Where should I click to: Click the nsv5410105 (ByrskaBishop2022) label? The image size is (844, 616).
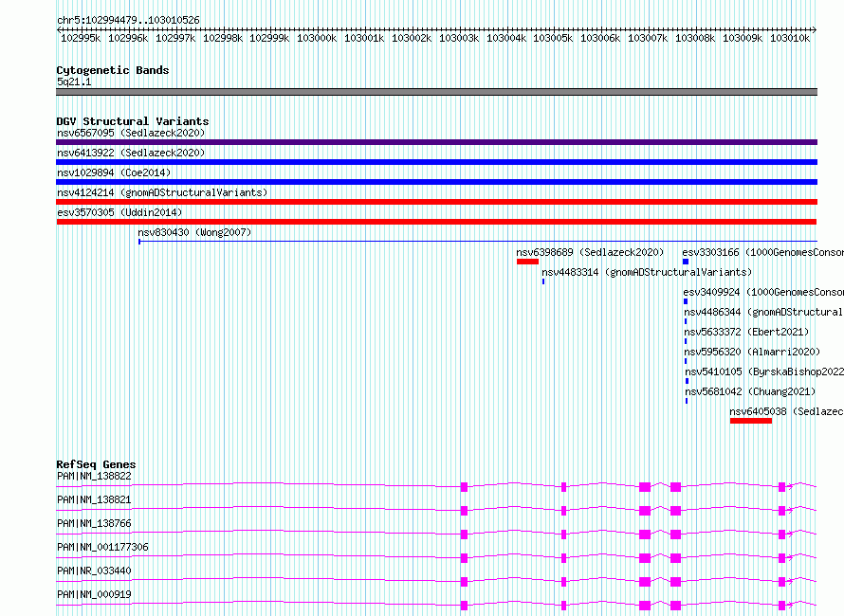coord(764,371)
